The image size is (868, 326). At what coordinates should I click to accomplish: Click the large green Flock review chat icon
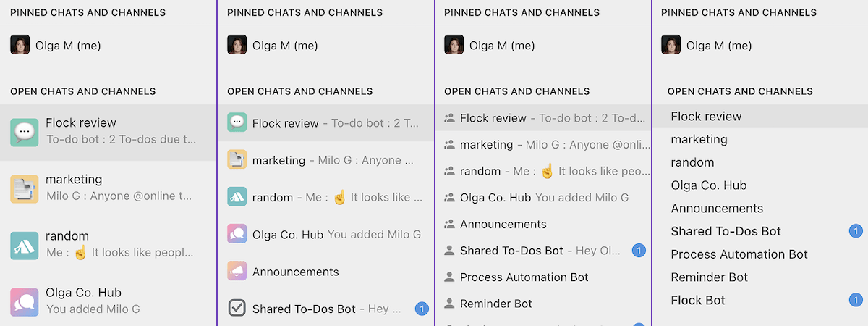pos(24,133)
